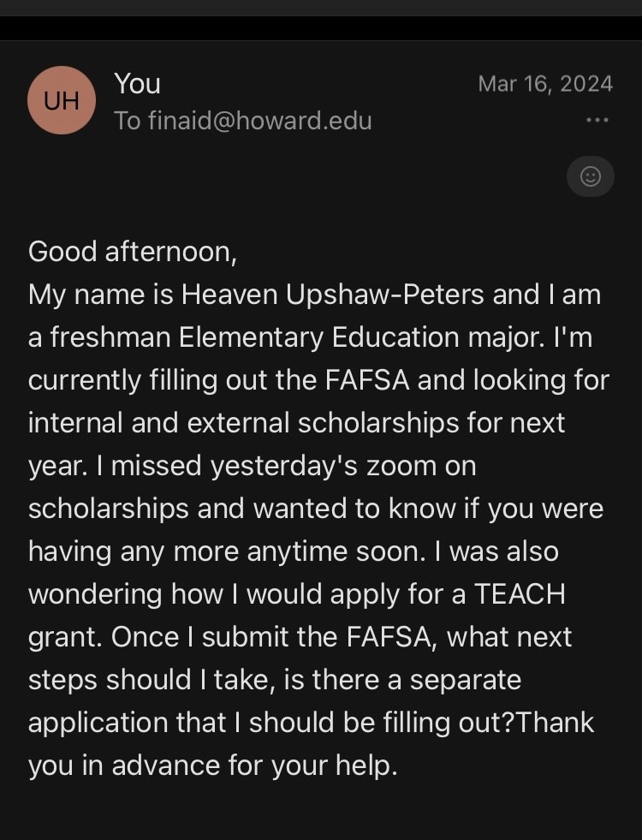Tap the word "TEACH" in the message

[x=520, y=594]
